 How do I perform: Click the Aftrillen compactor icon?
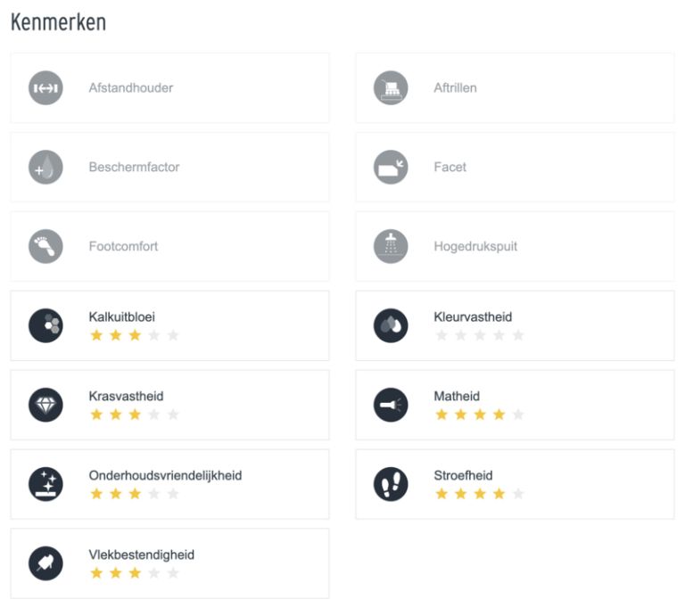[391, 87]
